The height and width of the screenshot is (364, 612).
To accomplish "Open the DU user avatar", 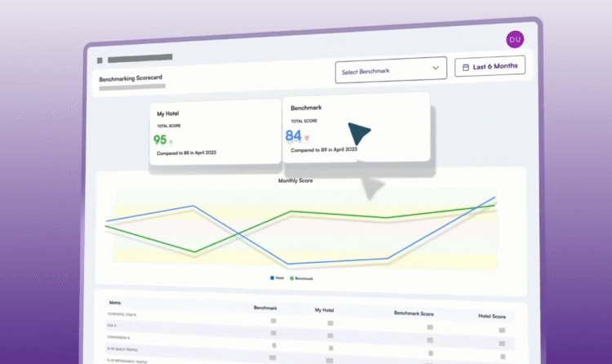I will [515, 39].
